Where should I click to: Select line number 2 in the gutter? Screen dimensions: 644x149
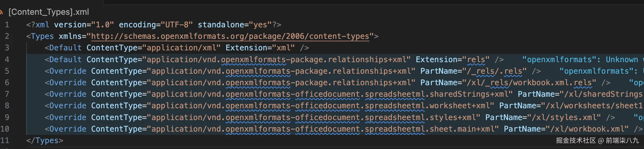point(7,36)
